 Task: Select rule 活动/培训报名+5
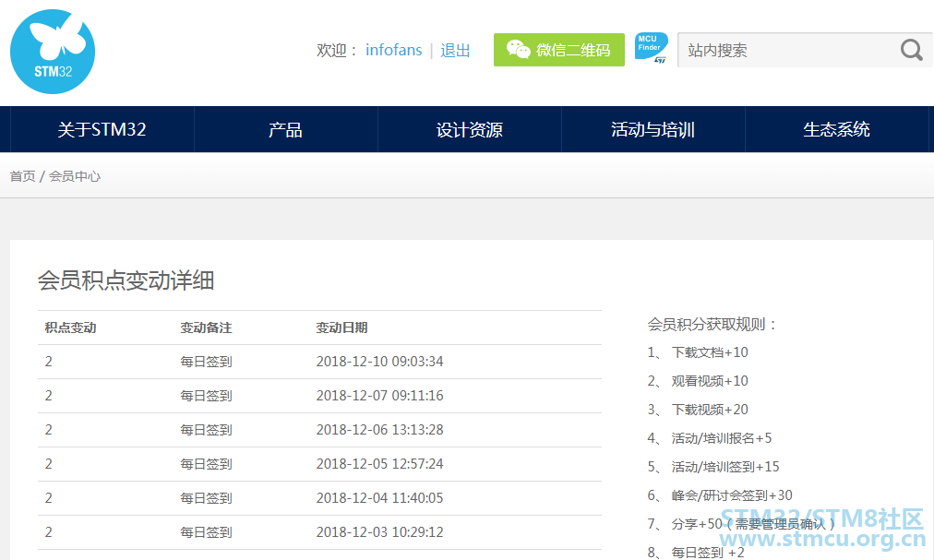(x=722, y=438)
